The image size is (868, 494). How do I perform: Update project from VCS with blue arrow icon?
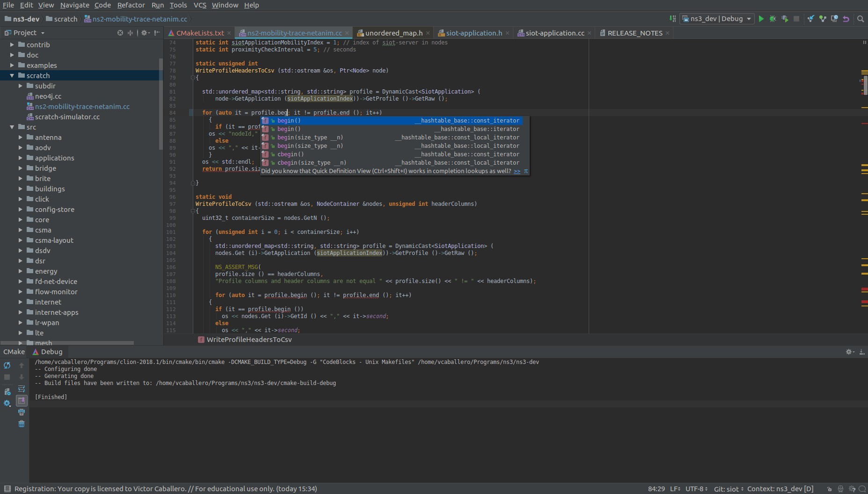[811, 19]
